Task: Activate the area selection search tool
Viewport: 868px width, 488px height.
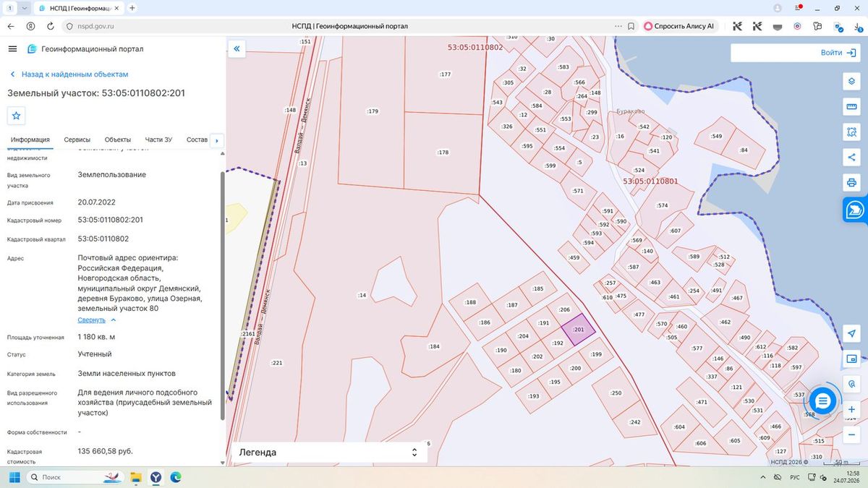Action: 851,132
